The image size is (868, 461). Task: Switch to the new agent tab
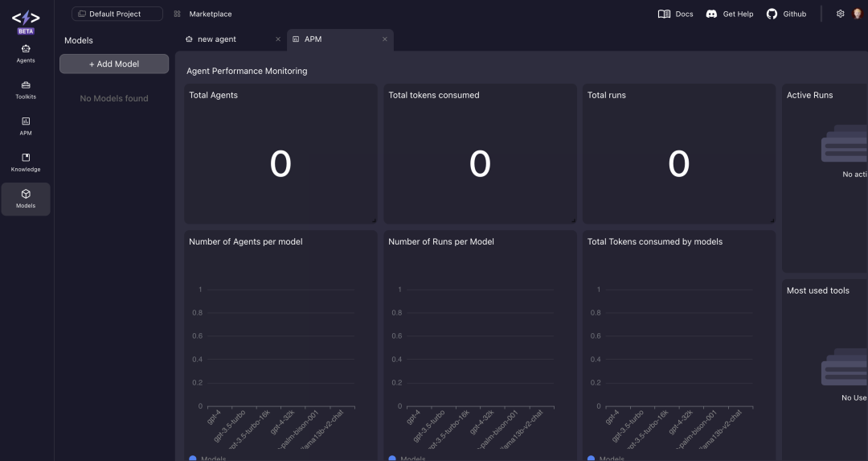pyautogui.click(x=217, y=39)
